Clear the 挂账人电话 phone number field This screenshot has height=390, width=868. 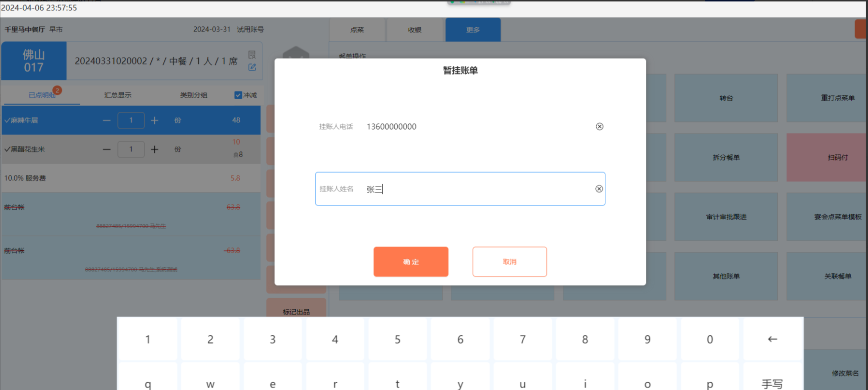pos(599,127)
